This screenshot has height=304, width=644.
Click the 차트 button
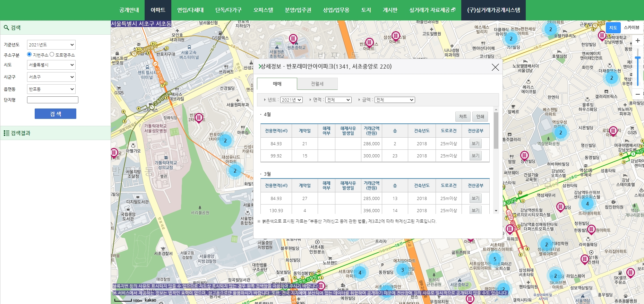click(x=463, y=116)
